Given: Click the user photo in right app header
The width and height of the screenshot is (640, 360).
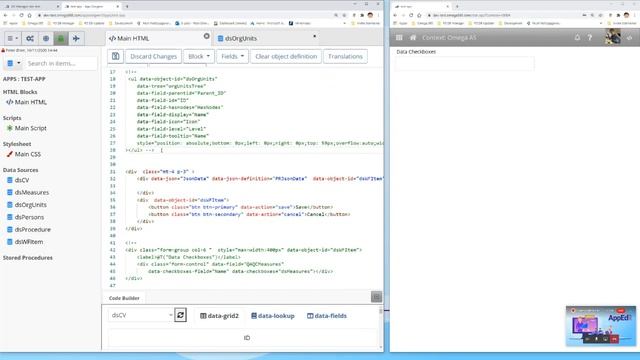Looking at the screenshot, I should 613,37.
